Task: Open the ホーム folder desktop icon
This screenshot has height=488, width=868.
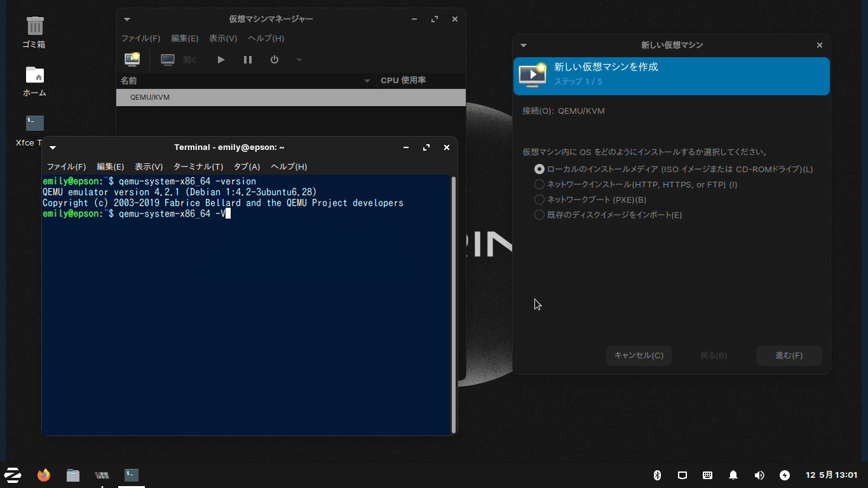Action: coord(35,74)
